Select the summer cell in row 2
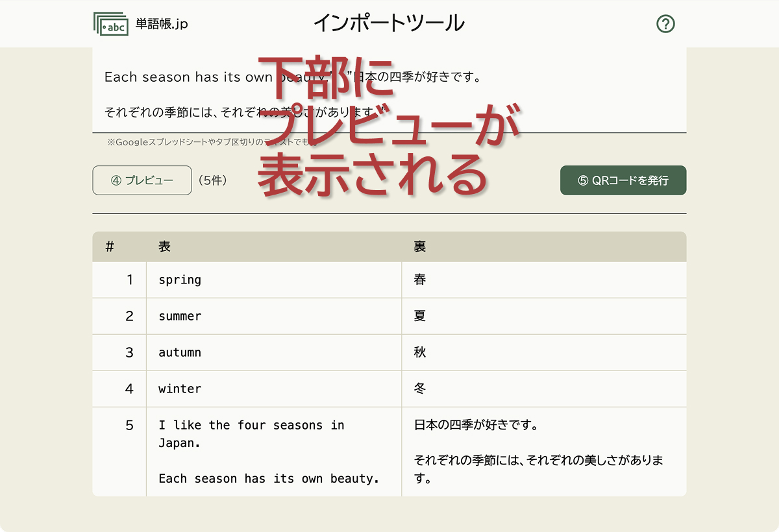Viewport: 779px width, 532px height. point(179,316)
